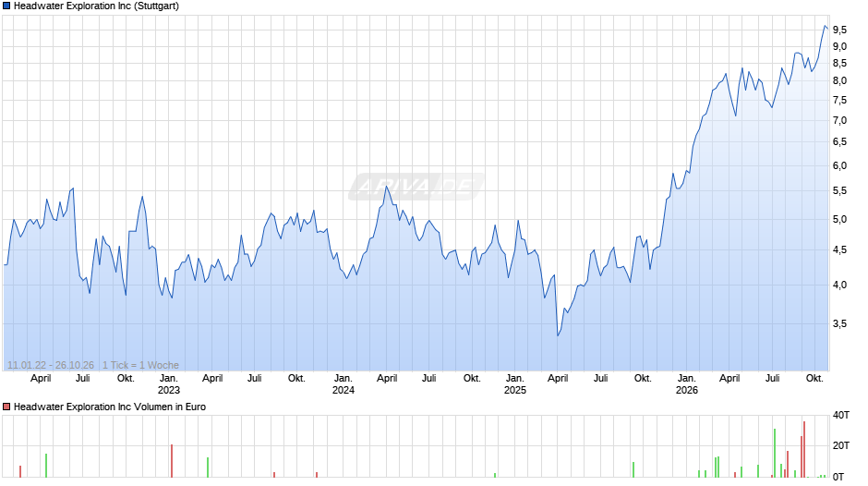
Task: Click the 'Jan. 2026' time axis label
Action: coord(687,384)
